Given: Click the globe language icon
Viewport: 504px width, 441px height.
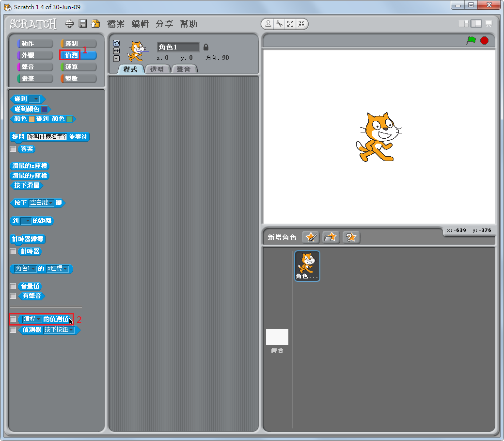Looking at the screenshot, I should tap(69, 23).
